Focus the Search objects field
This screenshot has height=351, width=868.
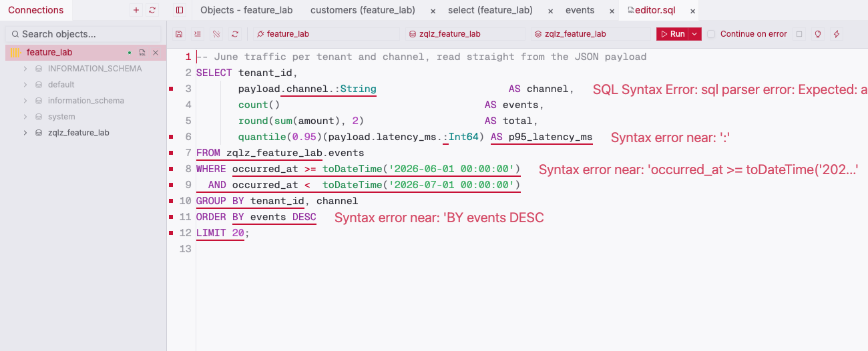pyautogui.click(x=83, y=34)
